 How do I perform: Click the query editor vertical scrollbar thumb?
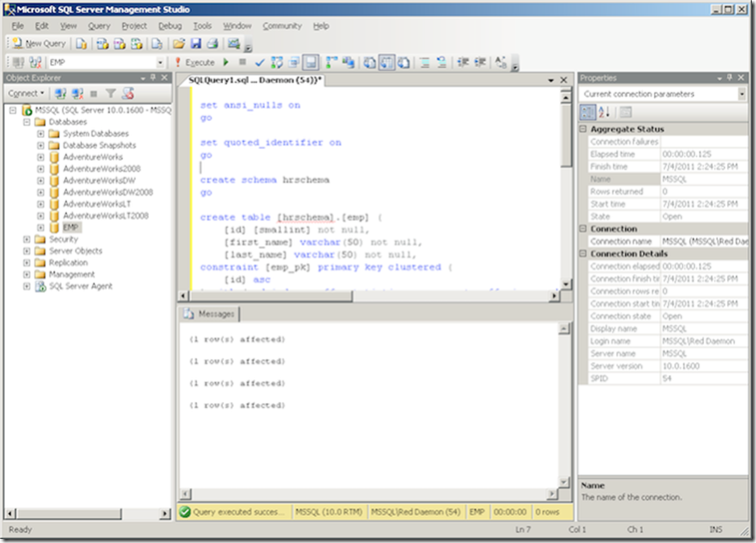pos(566,136)
